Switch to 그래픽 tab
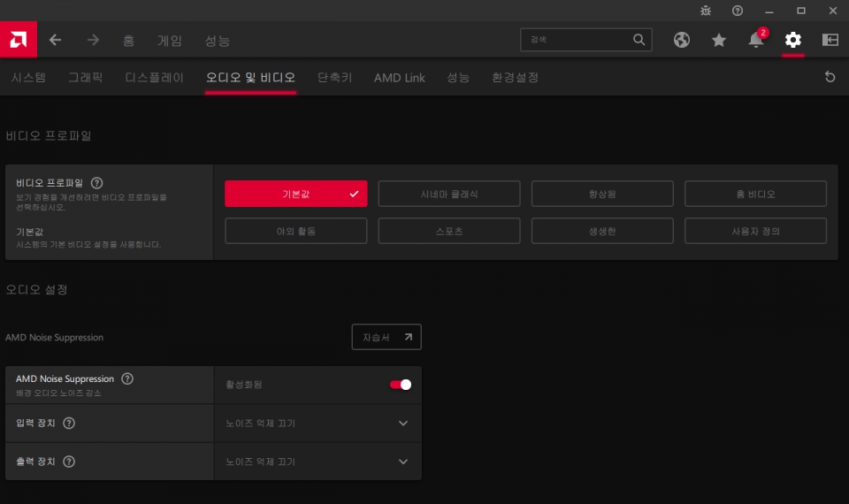Screen dimensions: 849x504 pyautogui.click(x=86, y=78)
